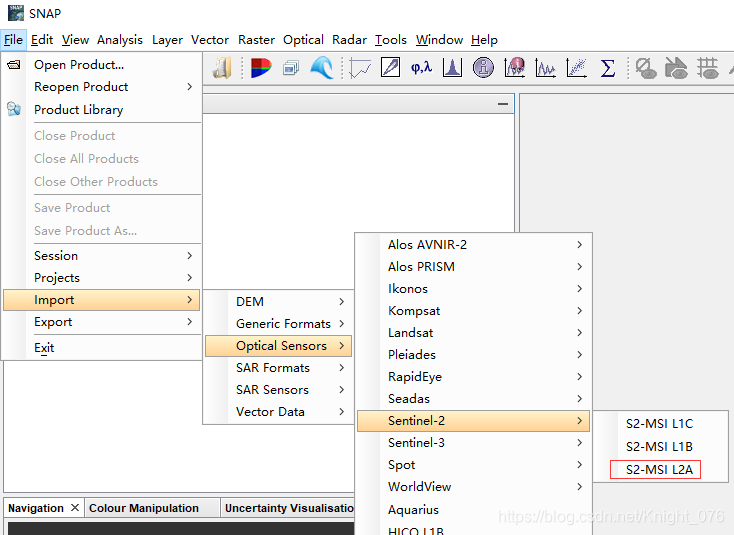Click the tile windows toolbar icon
This screenshot has width=734, height=535.
coord(291,69)
